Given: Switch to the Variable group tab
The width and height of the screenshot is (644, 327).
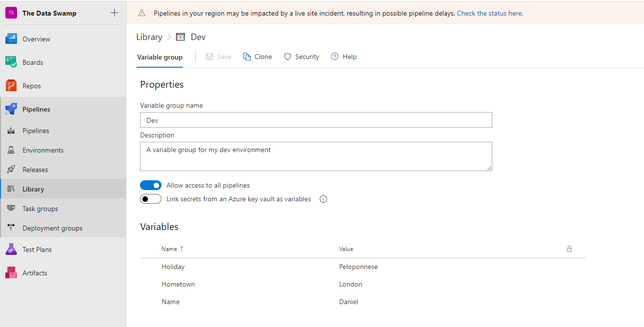Looking at the screenshot, I should pyautogui.click(x=160, y=57).
